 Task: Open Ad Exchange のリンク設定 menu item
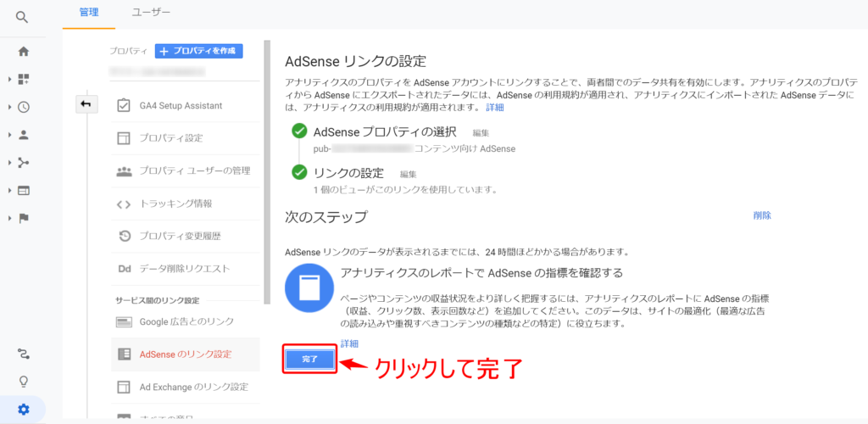[186, 387]
